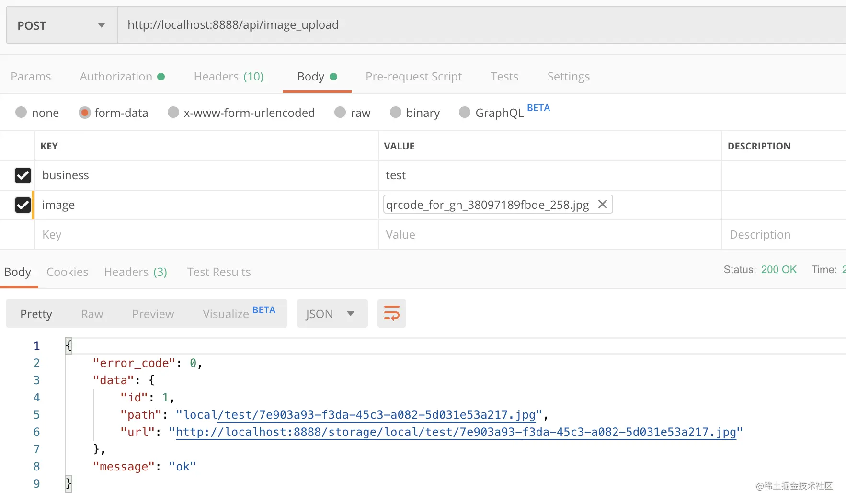Image resolution: width=846 pixels, height=504 pixels.
Task: Select the raw body type
Action: (340, 112)
